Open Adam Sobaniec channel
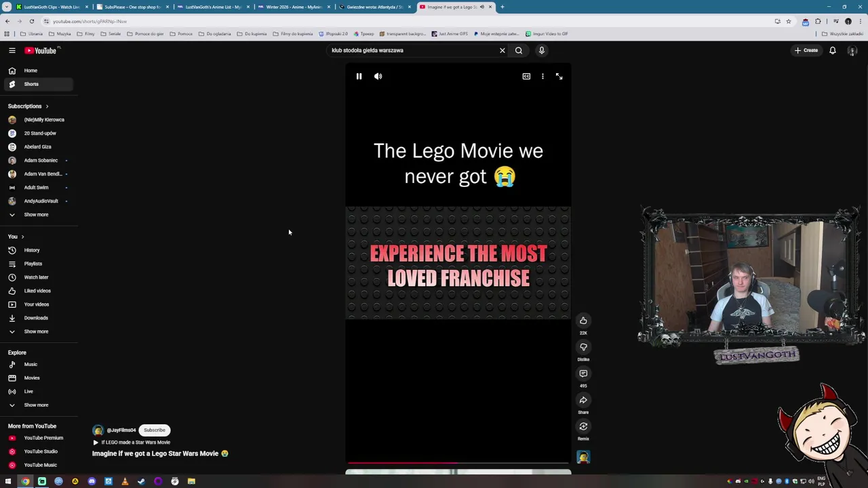 37,161
